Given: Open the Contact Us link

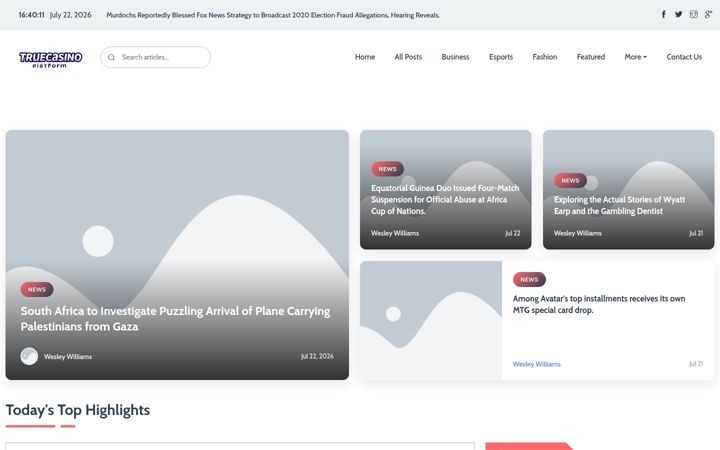Looking at the screenshot, I should point(684,57).
